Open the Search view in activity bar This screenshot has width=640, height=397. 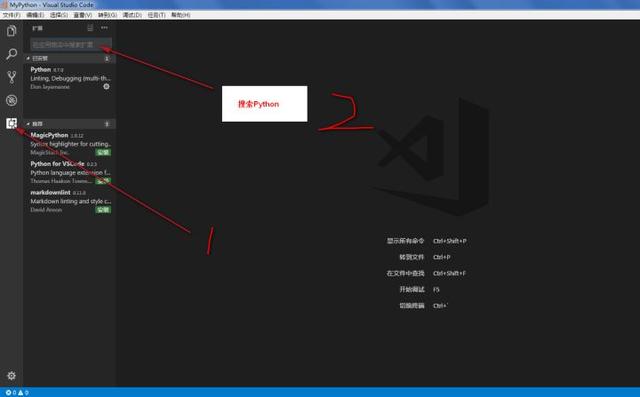[x=11, y=53]
